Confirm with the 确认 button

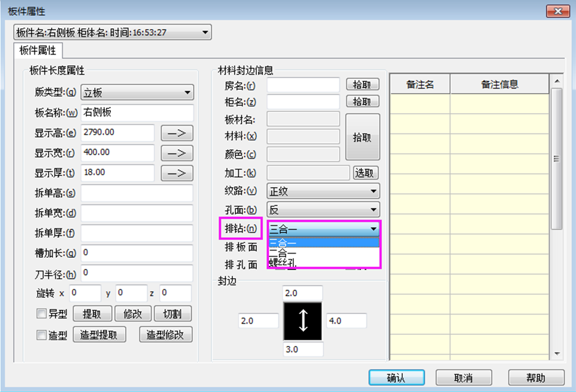pyautogui.click(x=397, y=377)
